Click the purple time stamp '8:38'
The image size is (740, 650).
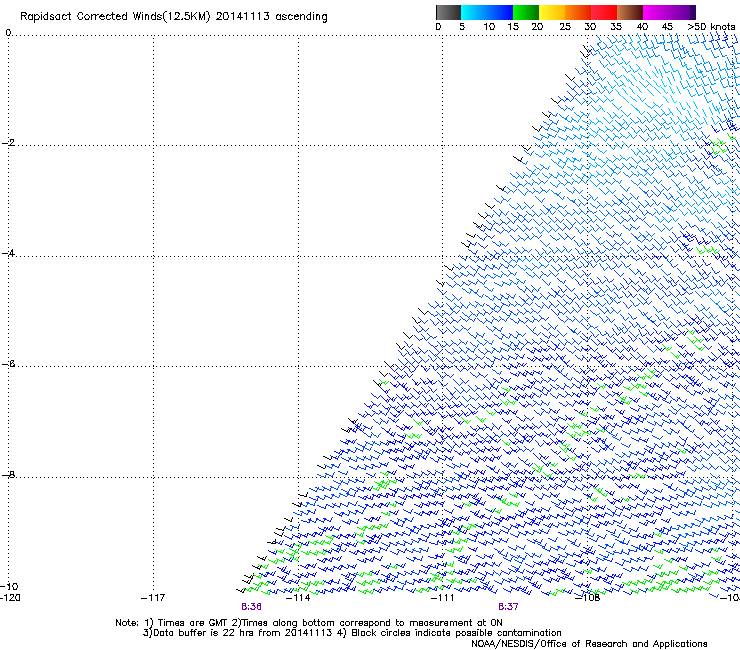(251, 607)
